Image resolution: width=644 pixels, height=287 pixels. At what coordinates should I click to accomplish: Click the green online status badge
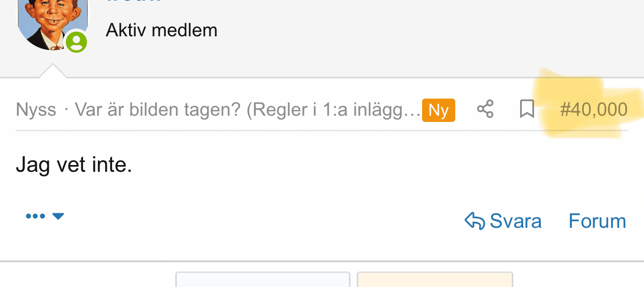point(77,42)
